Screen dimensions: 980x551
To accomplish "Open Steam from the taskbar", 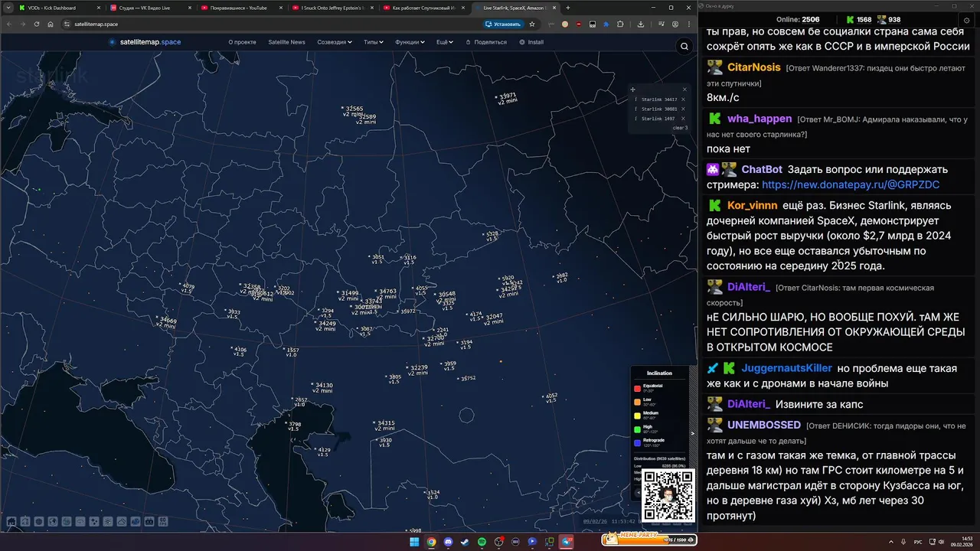I will coord(465,542).
